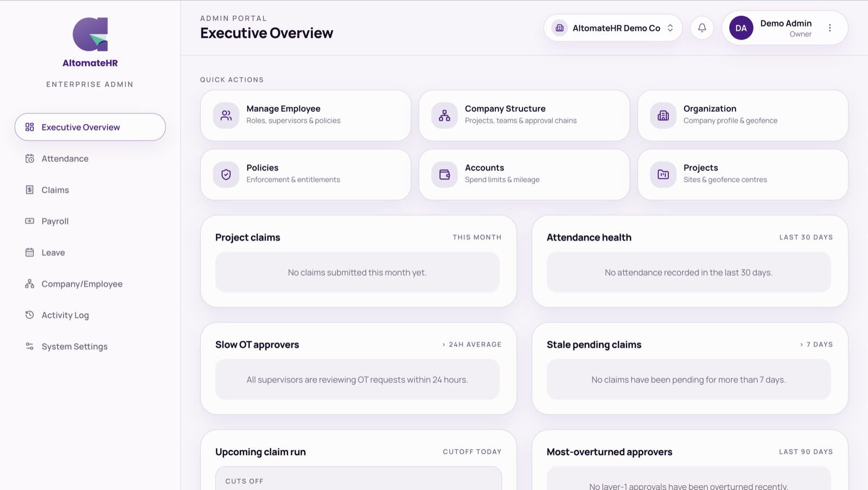Click the company switcher up-down chevrons
Screen dimensions: 868x490
click(x=671, y=28)
